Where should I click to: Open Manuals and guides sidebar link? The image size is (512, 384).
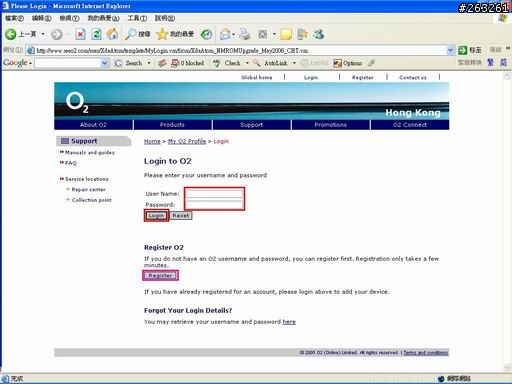tap(90, 152)
